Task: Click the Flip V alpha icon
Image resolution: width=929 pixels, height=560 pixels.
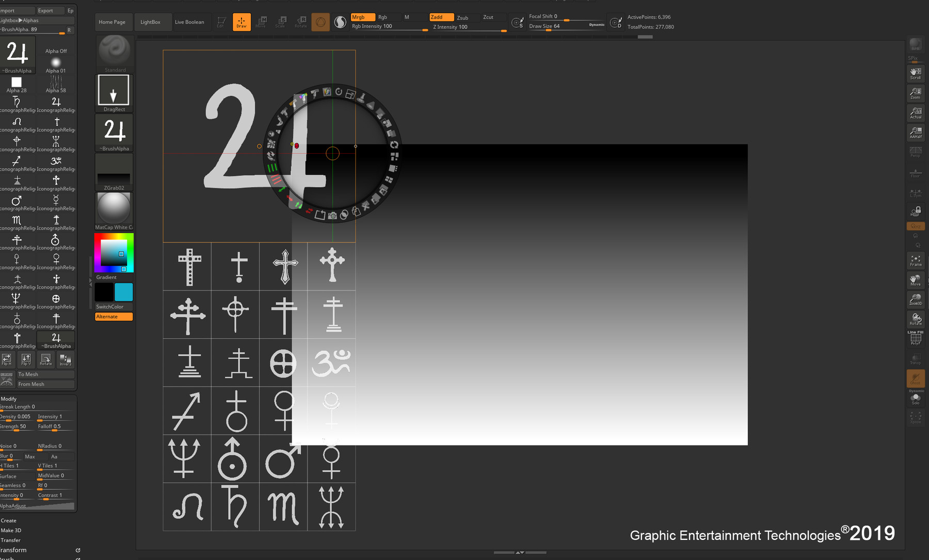Action: click(26, 359)
